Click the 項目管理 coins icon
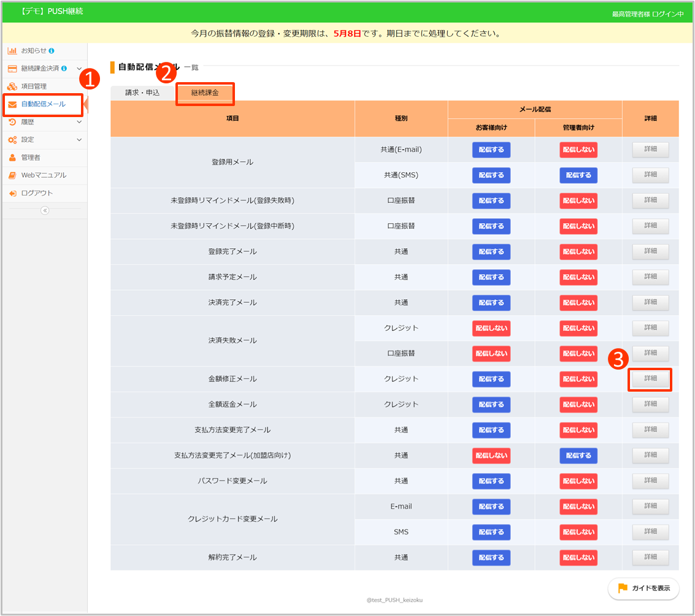This screenshot has height=616, width=695. [x=12, y=86]
